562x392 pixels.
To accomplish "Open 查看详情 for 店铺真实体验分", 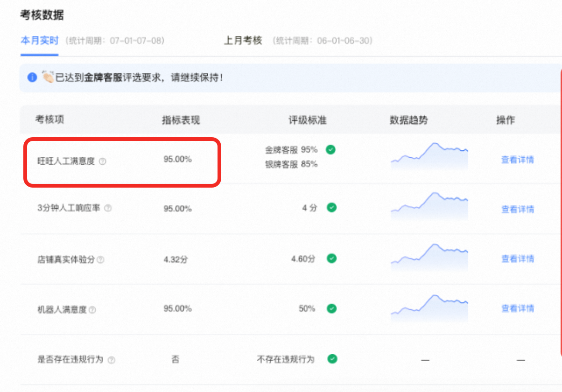I will [518, 259].
